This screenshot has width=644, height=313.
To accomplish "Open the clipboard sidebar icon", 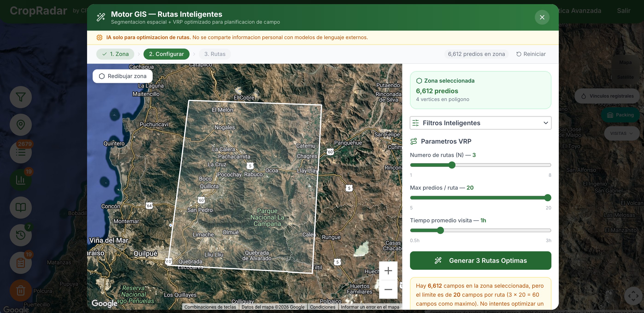I will tap(20, 263).
